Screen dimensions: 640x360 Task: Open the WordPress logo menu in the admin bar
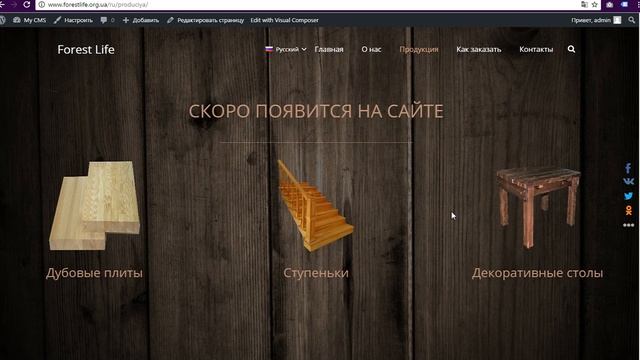pos(2,20)
